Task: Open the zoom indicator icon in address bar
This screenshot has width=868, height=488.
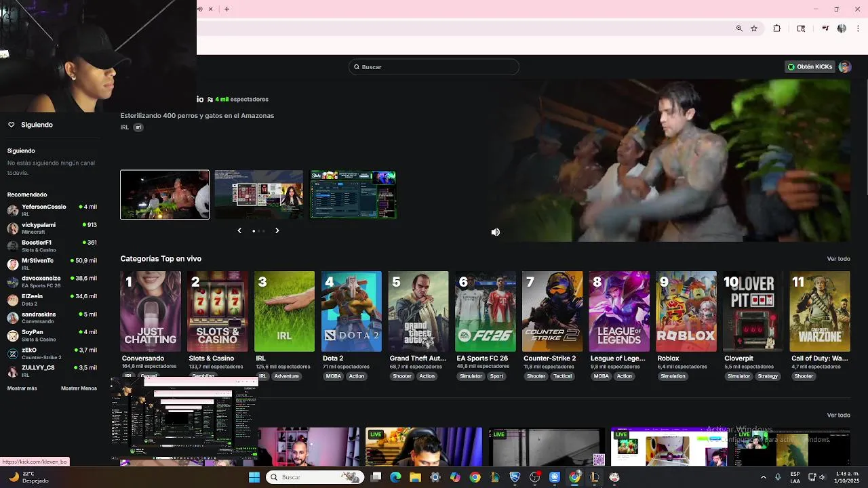Action: point(739,28)
